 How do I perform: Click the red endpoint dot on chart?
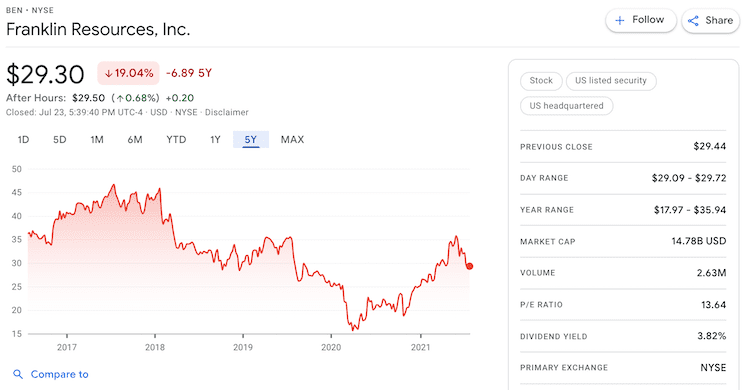(470, 266)
